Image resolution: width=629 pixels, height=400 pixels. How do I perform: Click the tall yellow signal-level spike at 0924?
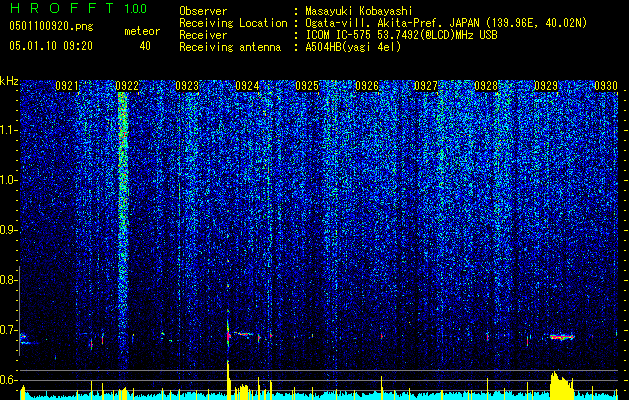click(228, 380)
